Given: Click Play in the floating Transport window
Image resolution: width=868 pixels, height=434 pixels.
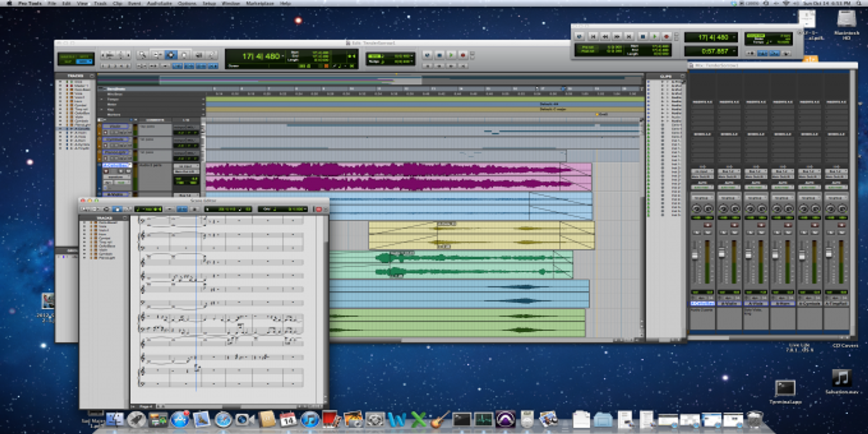Looking at the screenshot, I should 655,37.
